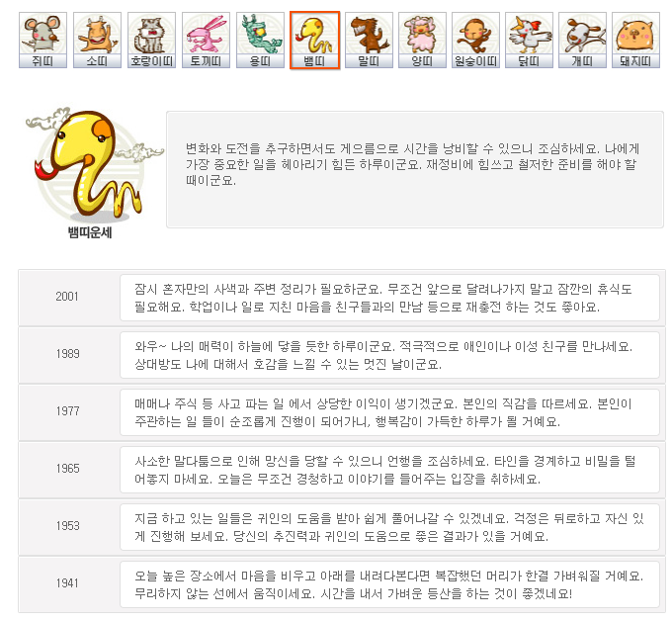Screen dimensions: 672x622
Task: Click the large snake fortune illustration
Action: point(92,165)
